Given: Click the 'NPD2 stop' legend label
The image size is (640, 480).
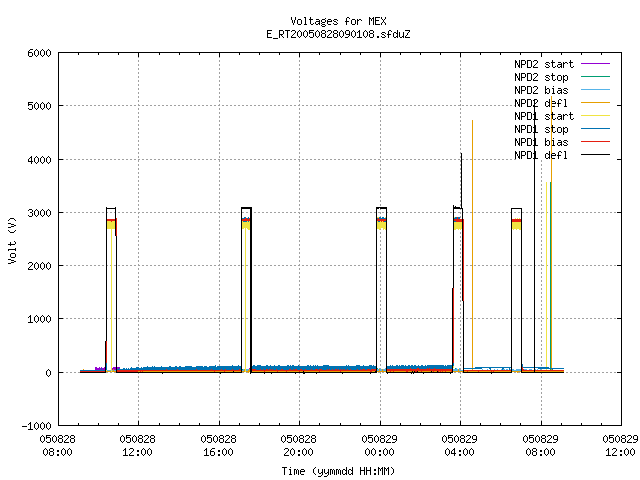Looking at the screenshot, I should pos(541,77).
